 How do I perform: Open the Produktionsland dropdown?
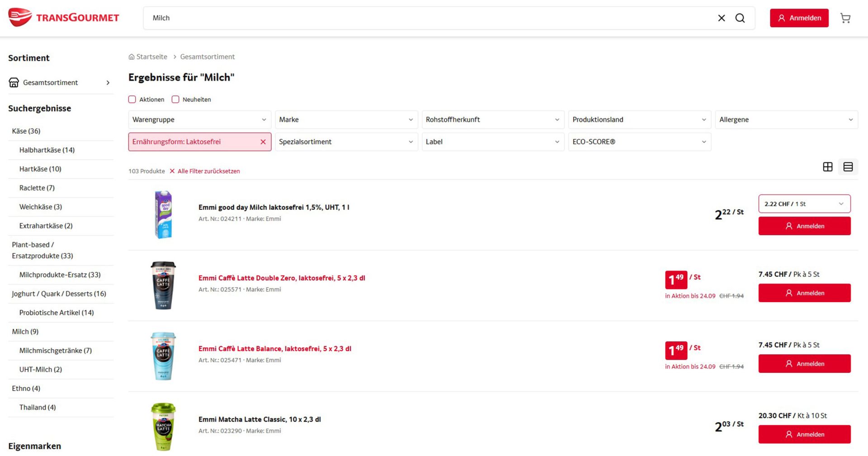point(640,120)
